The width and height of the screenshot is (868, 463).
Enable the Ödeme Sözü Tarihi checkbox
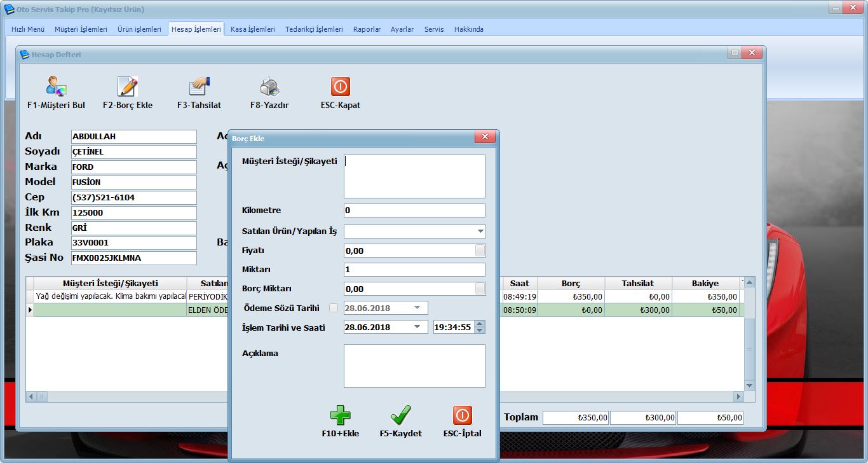click(x=334, y=308)
